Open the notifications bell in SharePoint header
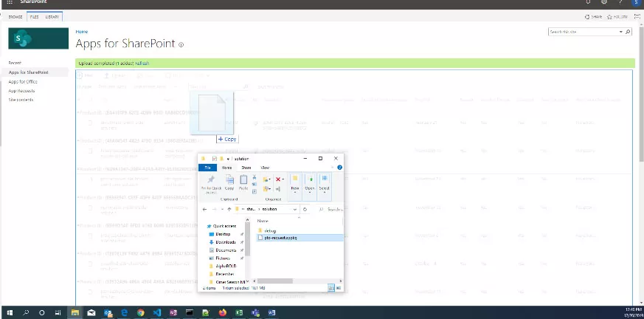The width and height of the screenshot is (644, 319). click(x=588, y=2)
